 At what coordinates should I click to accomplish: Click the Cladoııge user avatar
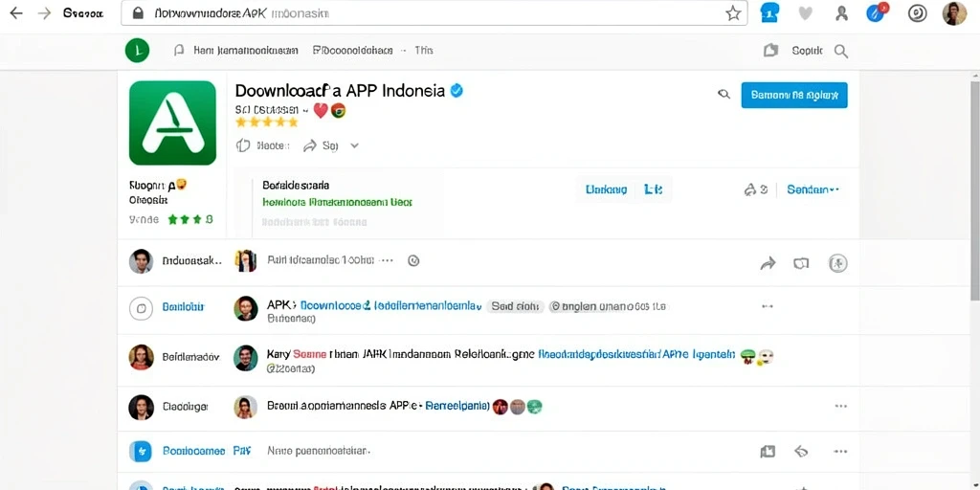click(141, 407)
